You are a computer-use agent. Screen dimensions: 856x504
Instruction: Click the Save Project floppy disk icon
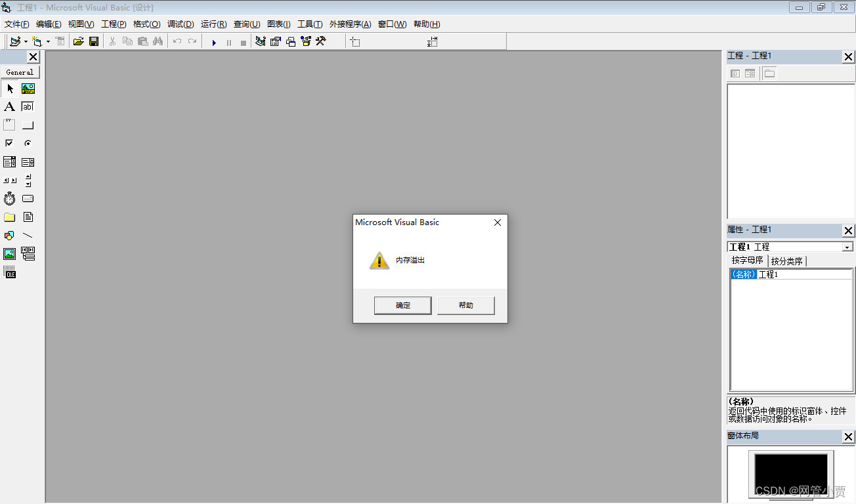[x=94, y=41]
